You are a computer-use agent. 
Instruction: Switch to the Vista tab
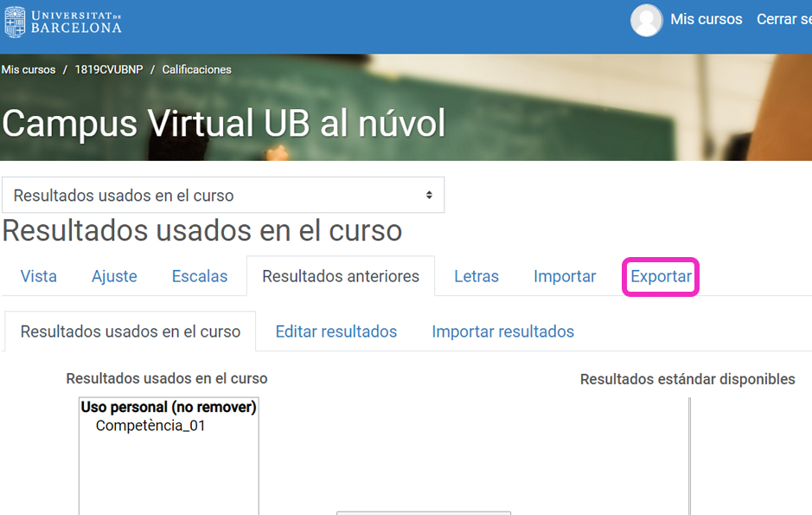[39, 277]
